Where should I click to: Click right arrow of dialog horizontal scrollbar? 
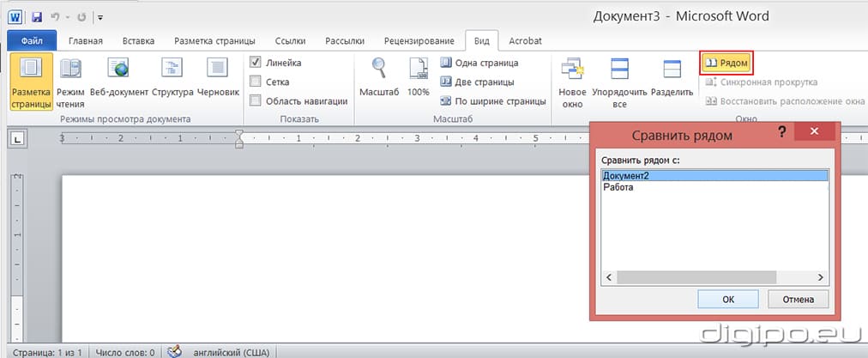click(822, 277)
